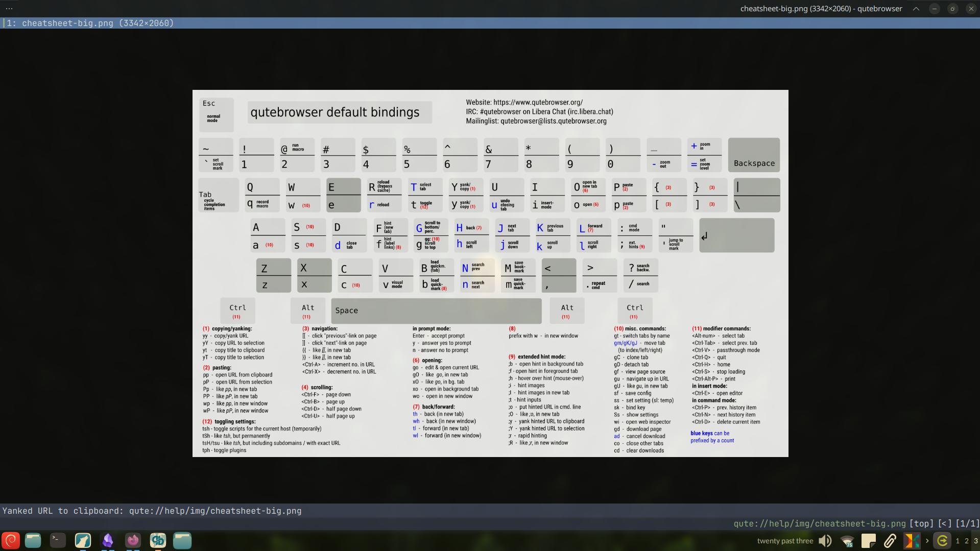Click the status bar URL qute://help/img/cheatsheet-big.png
The width and height of the screenshot is (980, 551).
click(x=820, y=523)
